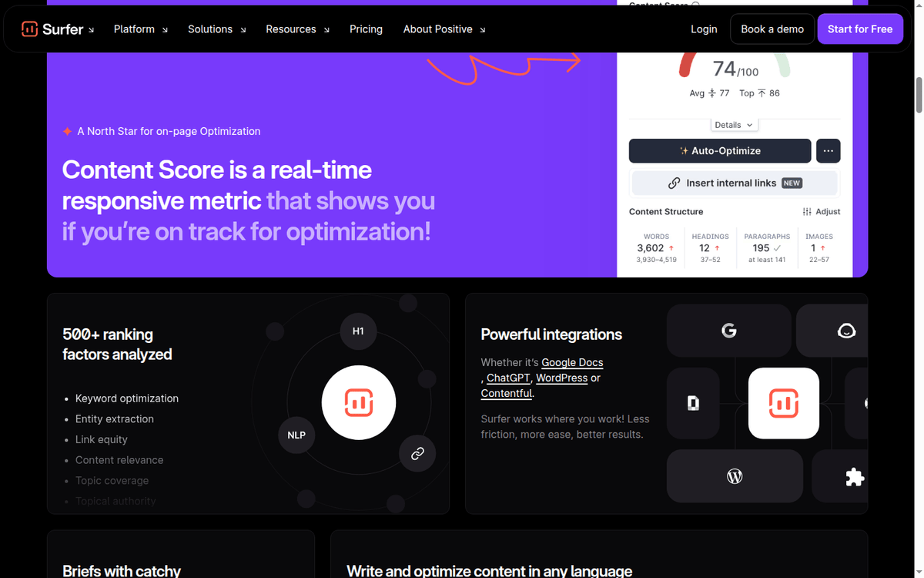Expand the About Positive menu
Screen dimensions: 924x578
pyautogui.click(x=444, y=29)
